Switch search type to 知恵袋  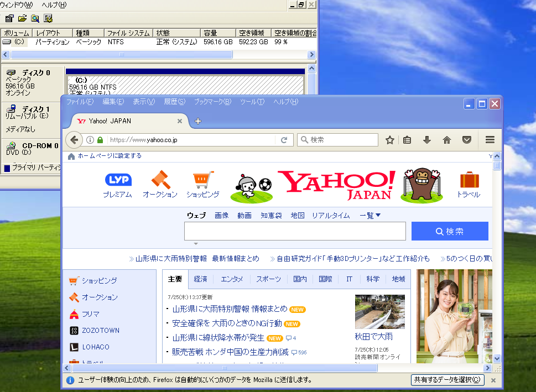click(x=271, y=215)
